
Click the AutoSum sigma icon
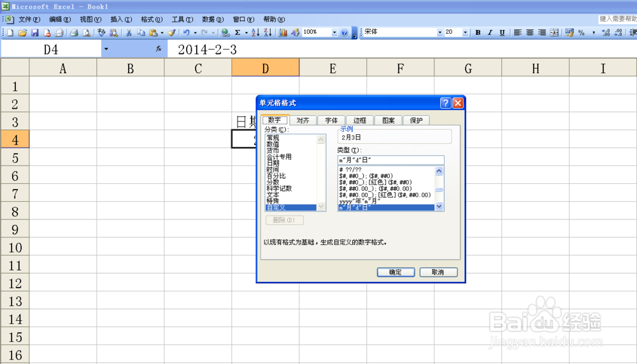238,33
